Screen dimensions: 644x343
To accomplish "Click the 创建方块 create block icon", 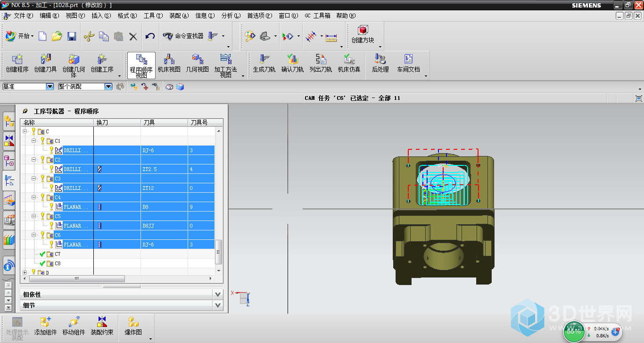I will pos(363,34).
